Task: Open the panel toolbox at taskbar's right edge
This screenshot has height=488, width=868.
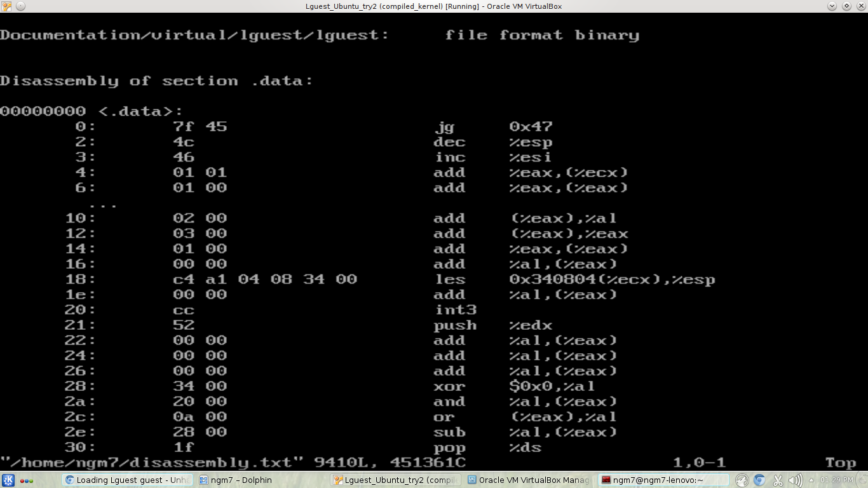Action: click(860, 480)
